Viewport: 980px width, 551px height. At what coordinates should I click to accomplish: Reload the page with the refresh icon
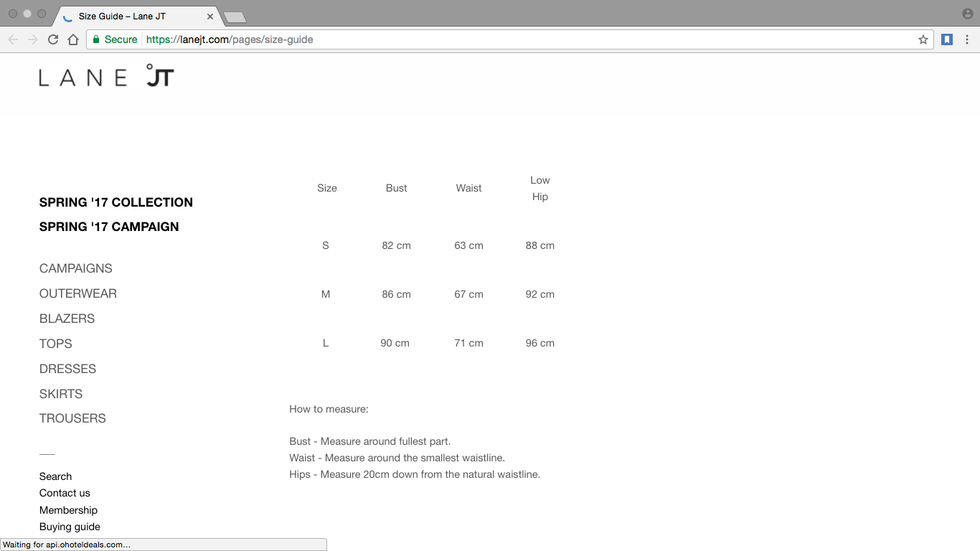point(53,39)
